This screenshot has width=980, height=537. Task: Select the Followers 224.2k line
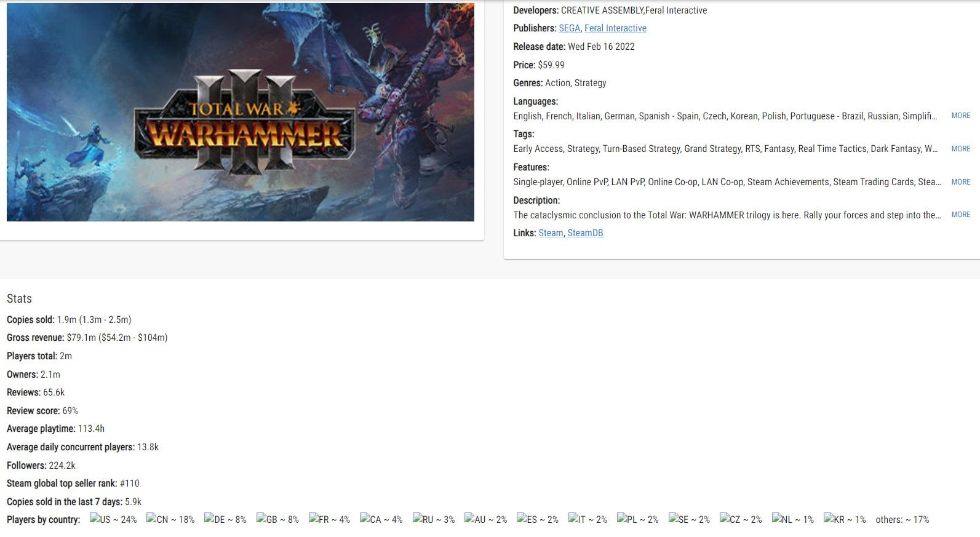point(41,466)
